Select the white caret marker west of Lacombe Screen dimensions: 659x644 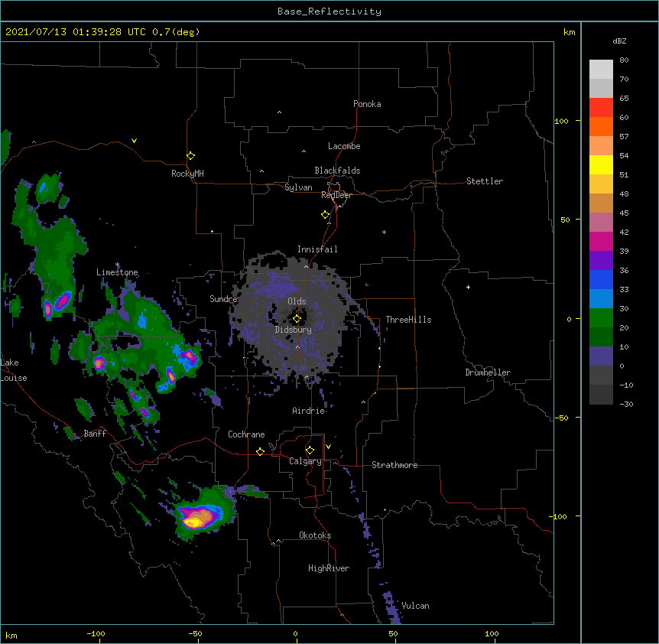pyautogui.click(x=304, y=151)
